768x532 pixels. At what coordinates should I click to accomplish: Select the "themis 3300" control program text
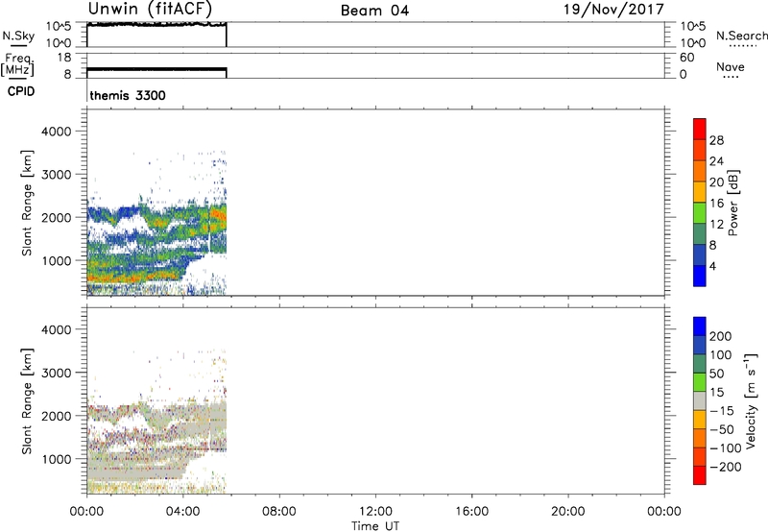click(x=128, y=95)
